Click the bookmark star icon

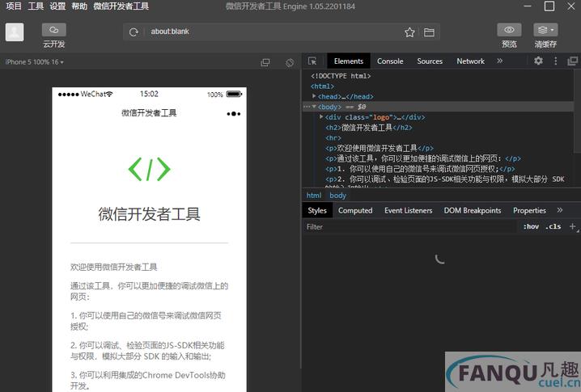point(409,32)
